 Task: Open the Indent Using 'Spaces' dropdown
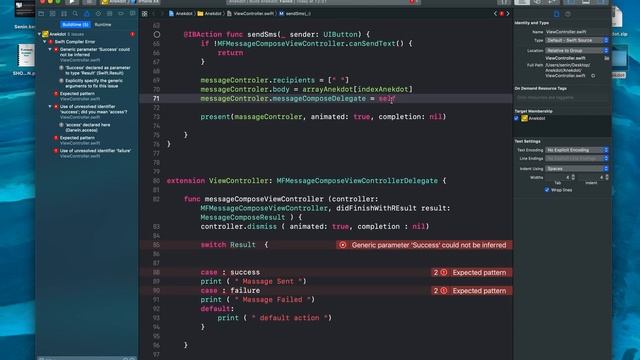[x=577, y=169]
